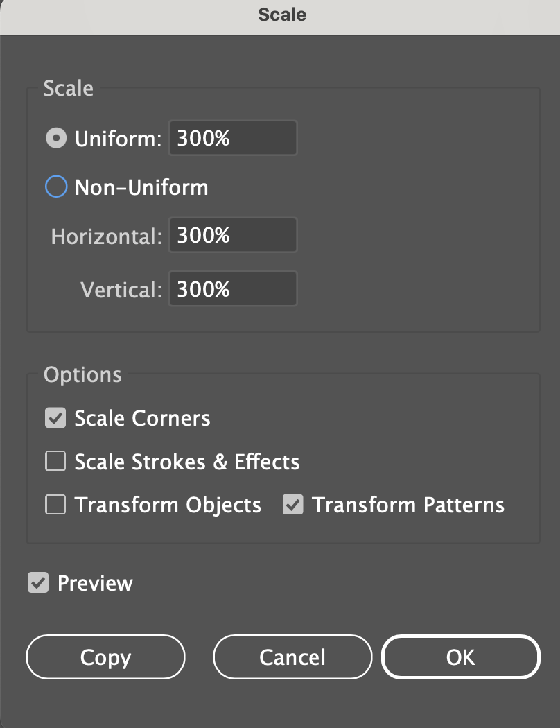Confirm scaling by clicking OK
Screen dimensions: 560x728
[x=460, y=657]
